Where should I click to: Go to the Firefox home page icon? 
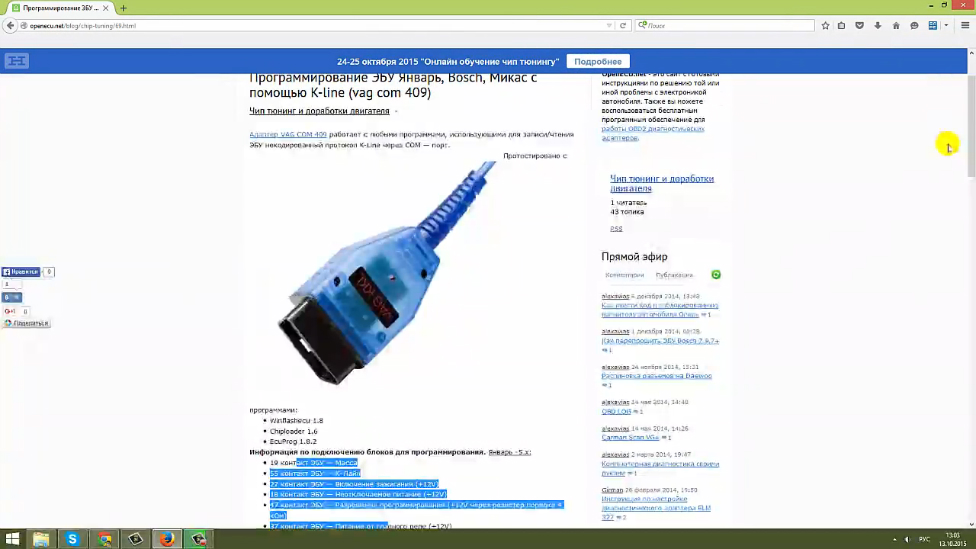(x=896, y=26)
